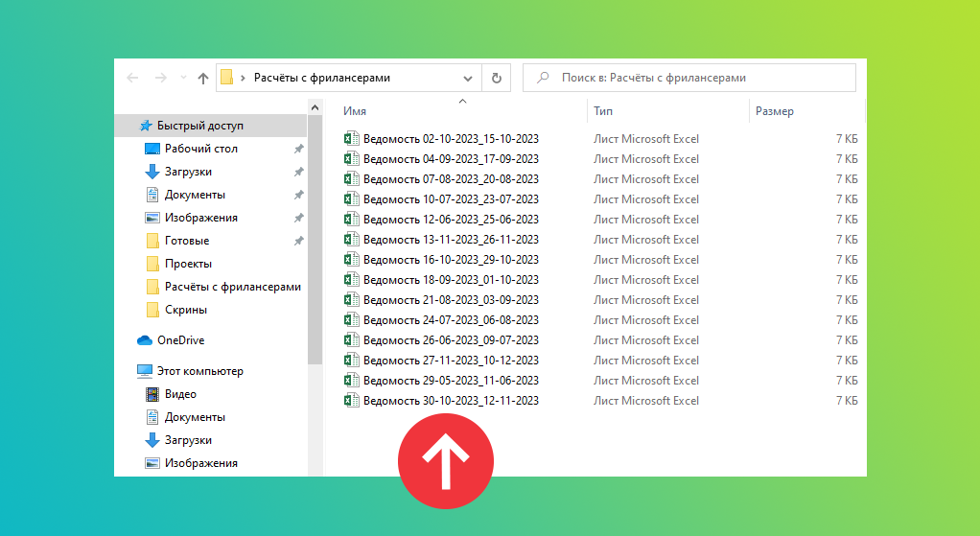Refresh the folder contents
Screen dimensions: 980x536
497,78
